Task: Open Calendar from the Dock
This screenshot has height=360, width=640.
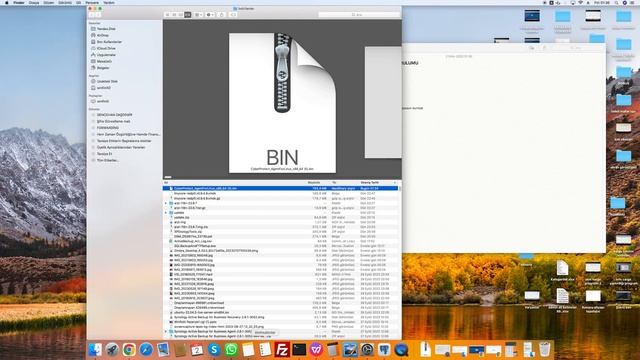Action: (x=197, y=350)
